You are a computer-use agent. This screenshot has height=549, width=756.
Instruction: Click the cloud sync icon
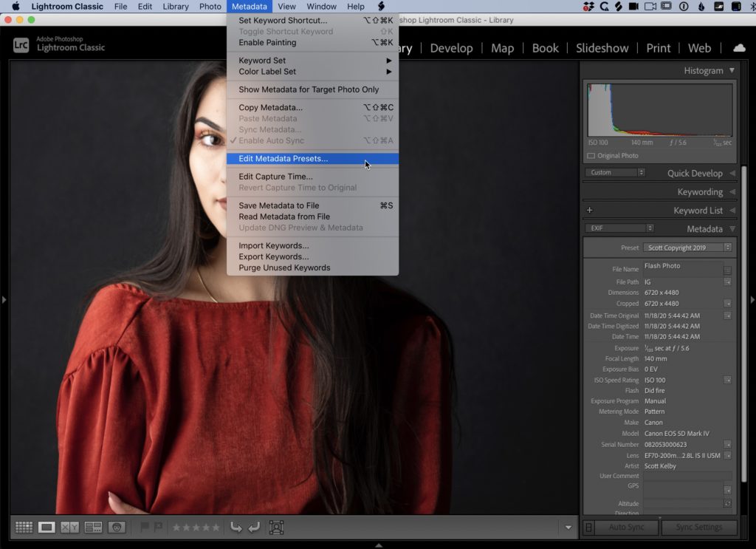(738, 48)
